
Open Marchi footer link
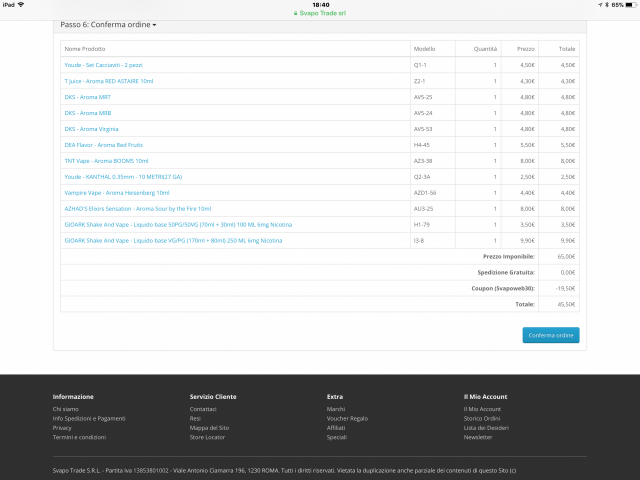[336, 409]
